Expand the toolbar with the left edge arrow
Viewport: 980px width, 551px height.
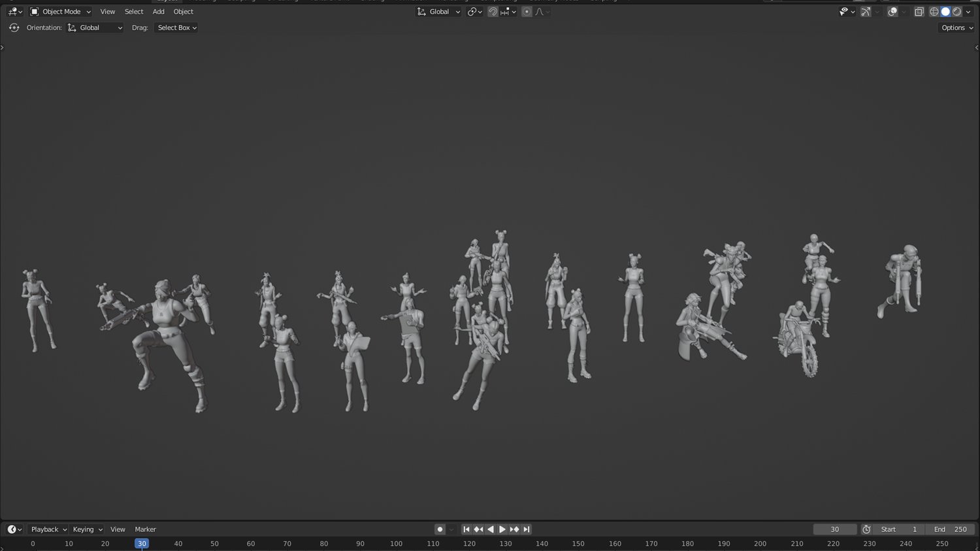tap(3, 48)
